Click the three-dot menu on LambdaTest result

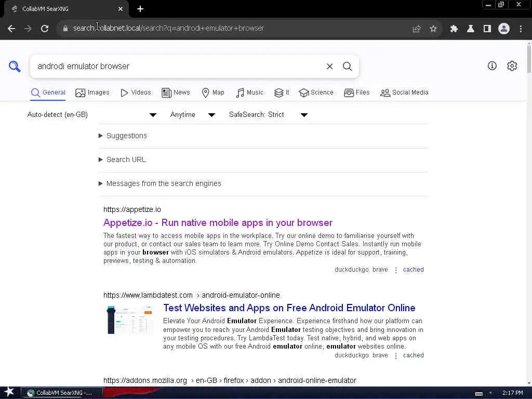[395, 355]
